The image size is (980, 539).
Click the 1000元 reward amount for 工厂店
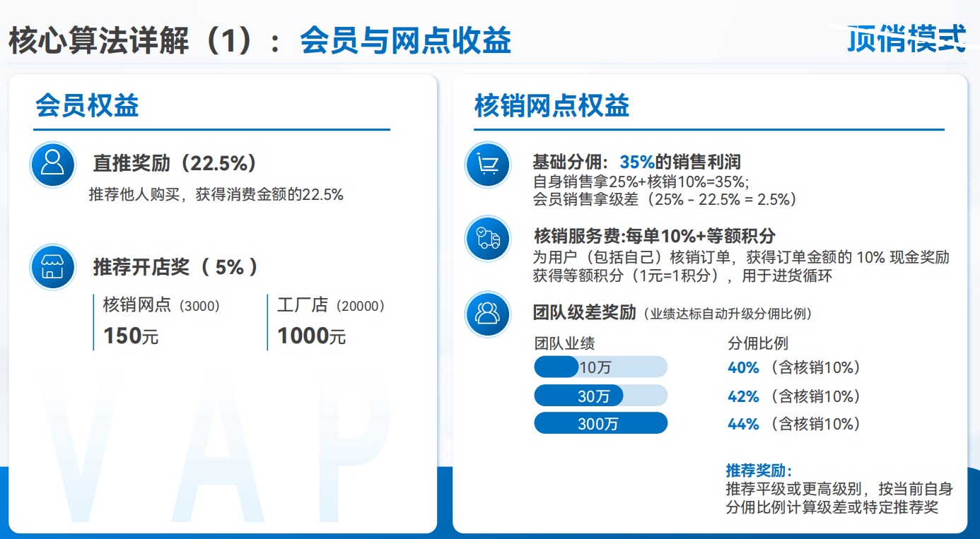(311, 336)
